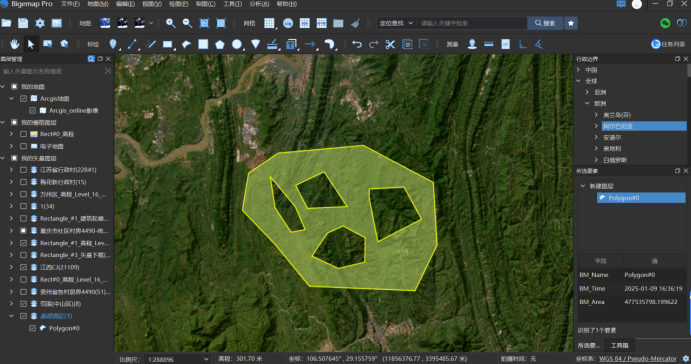691x364 pixels.
Task: Collapse the 新建图层(1) layer node
Action: [x=11, y=316]
